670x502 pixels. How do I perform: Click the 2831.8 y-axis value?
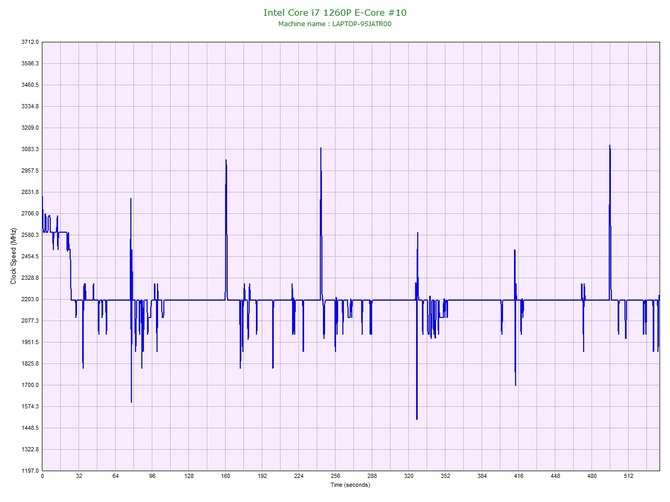coord(30,192)
